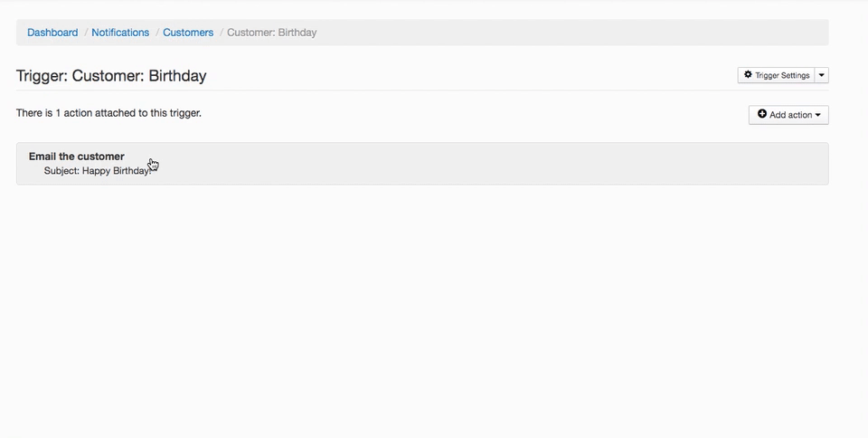868x438 pixels.
Task: Click the Add action button text
Action: (790, 115)
